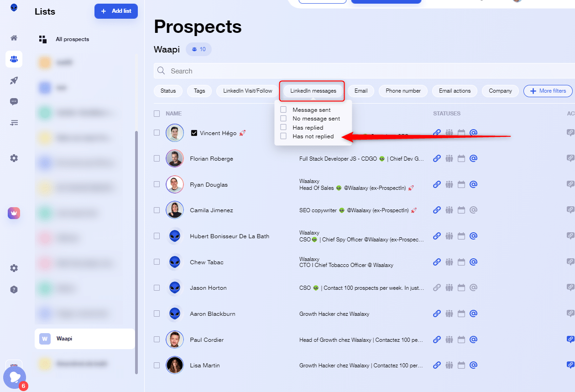Viewport: 575px width, 392px height.
Task: Click the STATUSES column header
Action: 447,113
